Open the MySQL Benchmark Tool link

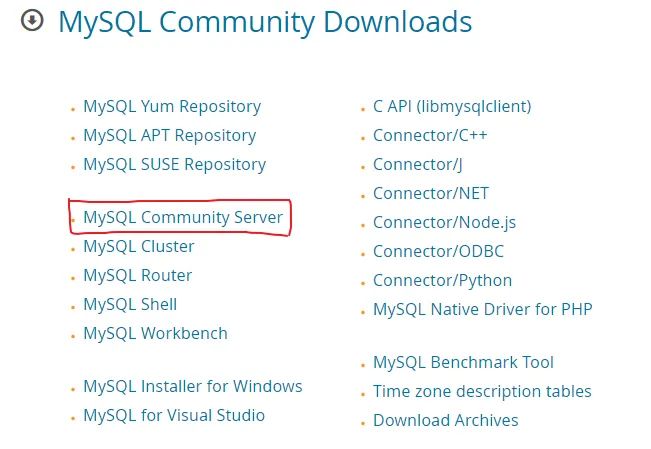(463, 363)
